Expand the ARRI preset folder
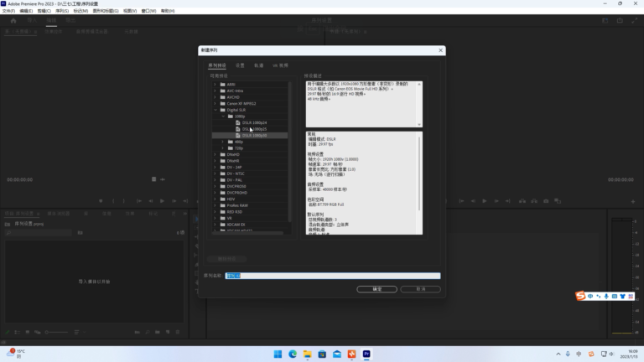The width and height of the screenshot is (644, 362). click(x=215, y=85)
